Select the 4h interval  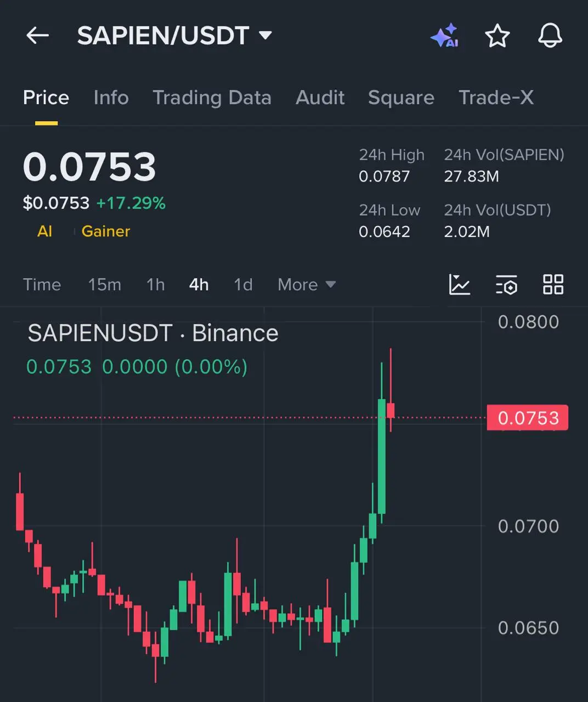click(x=199, y=285)
